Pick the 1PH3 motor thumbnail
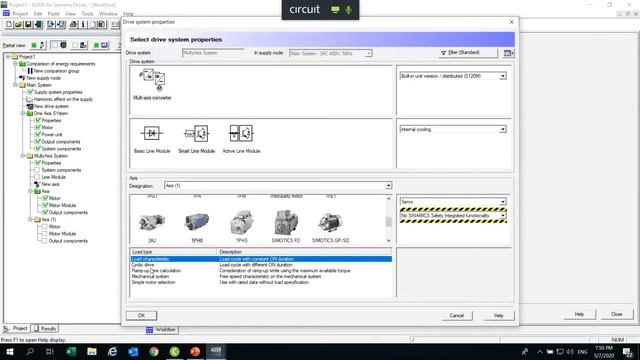Viewport: 640px width, 360px height. 242,222
